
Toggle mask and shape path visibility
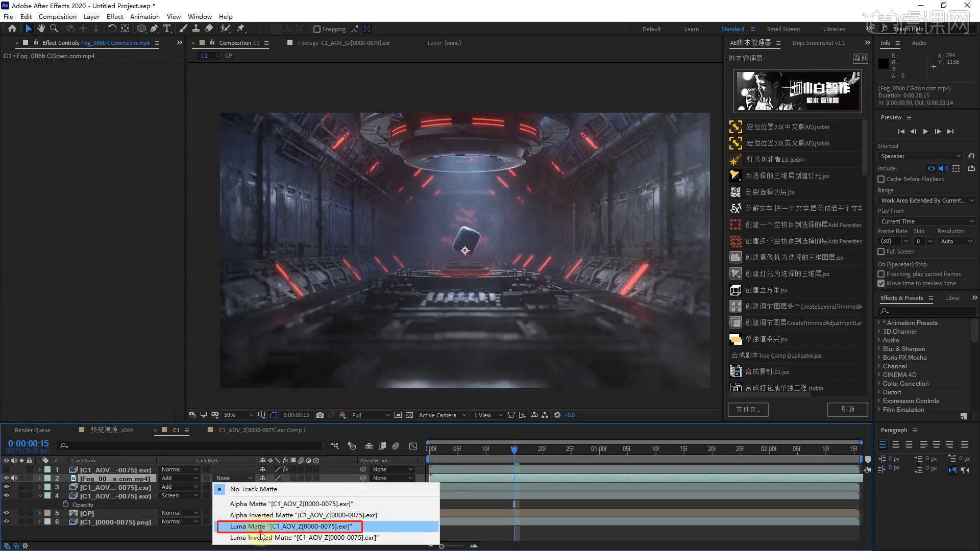tap(273, 415)
